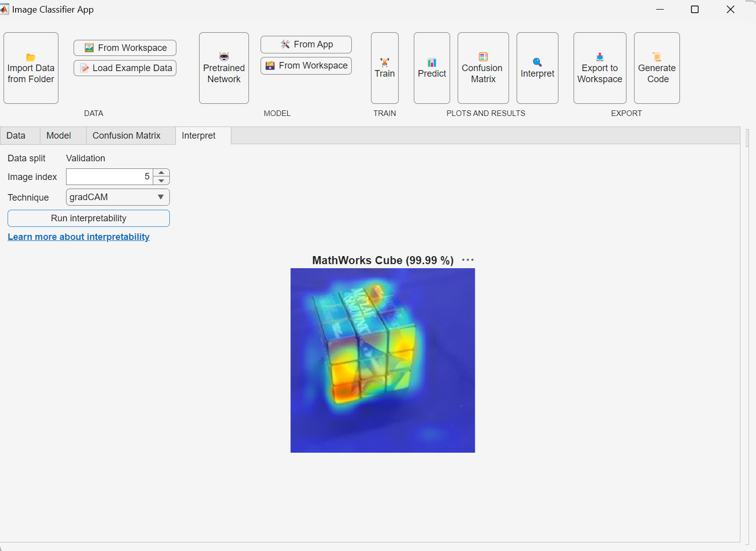Increase image index with up arrow
Screen dimensions: 756x551
pyautogui.click(x=161, y=173)
